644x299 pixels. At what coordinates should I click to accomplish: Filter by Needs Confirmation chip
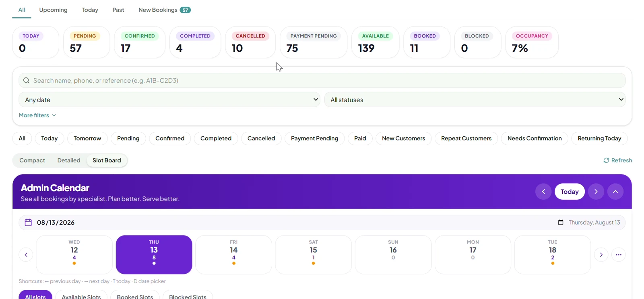click(x=535, y=138)
